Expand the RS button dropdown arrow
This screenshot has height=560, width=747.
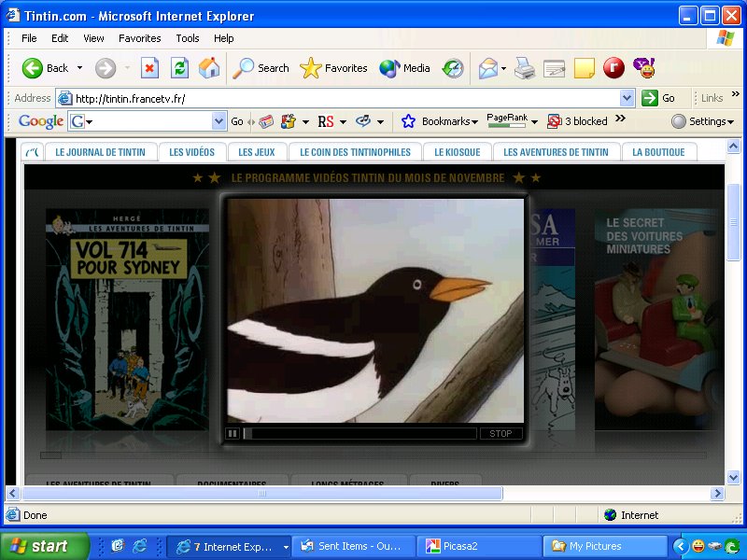(343, 122)
